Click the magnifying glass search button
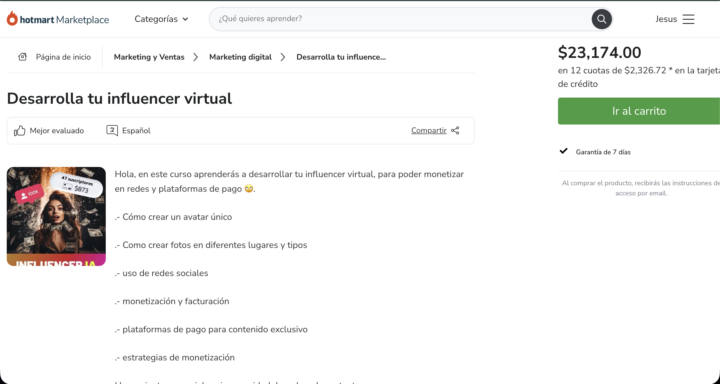Viewport: 720px width, 384px height. click(602, 19)
